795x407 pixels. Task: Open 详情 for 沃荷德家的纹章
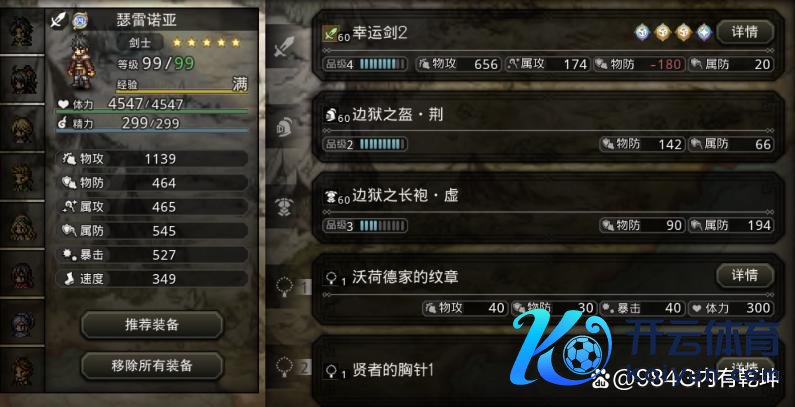coord(745,275)
